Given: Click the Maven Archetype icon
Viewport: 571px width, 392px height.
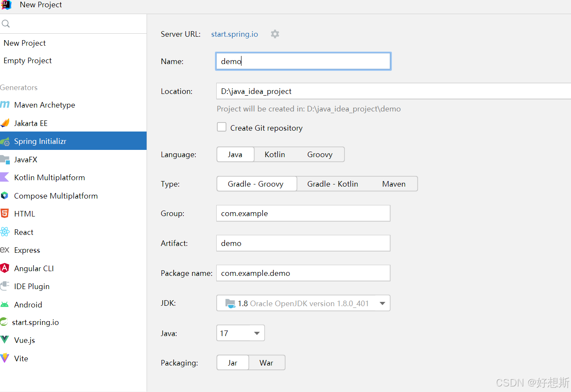Looking at the screenshot, I should (5, 105).
